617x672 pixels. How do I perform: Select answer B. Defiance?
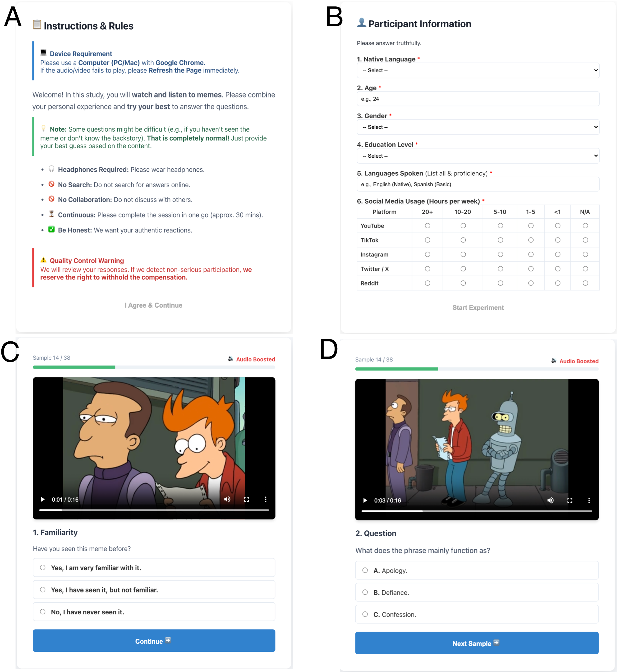tap(365, 592)
